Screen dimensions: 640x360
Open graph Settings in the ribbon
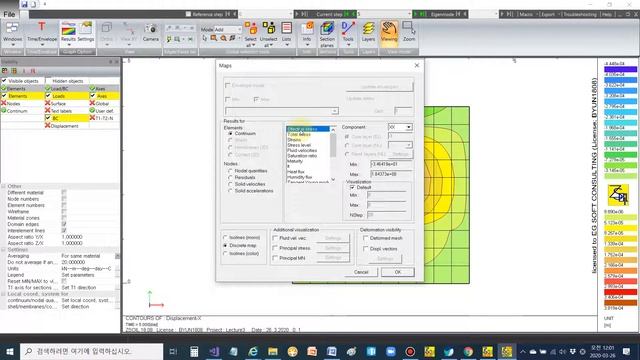tap(86, 31)
